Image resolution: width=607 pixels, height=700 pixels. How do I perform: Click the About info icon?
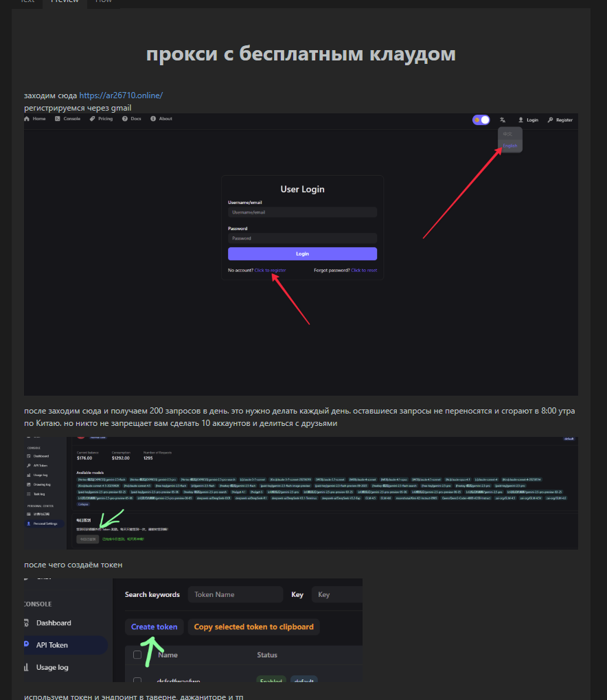point(153,119)
